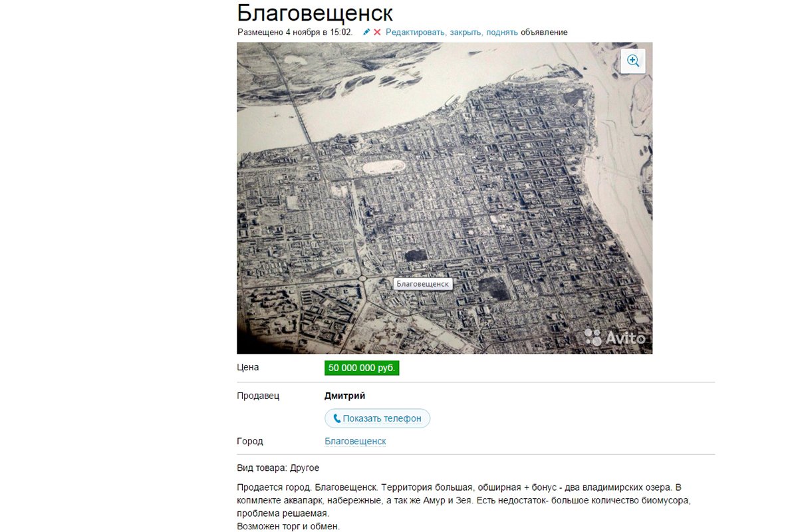Viewport: 798px width, 532px height.
Task: Choose the поднять link
Action: (x=502, y=32)
